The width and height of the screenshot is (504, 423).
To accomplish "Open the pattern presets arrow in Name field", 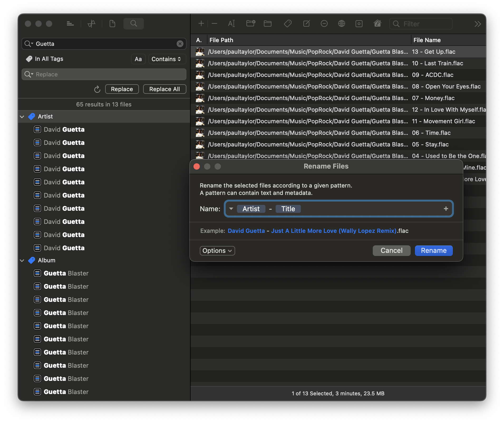I will (x=231, y=209).
